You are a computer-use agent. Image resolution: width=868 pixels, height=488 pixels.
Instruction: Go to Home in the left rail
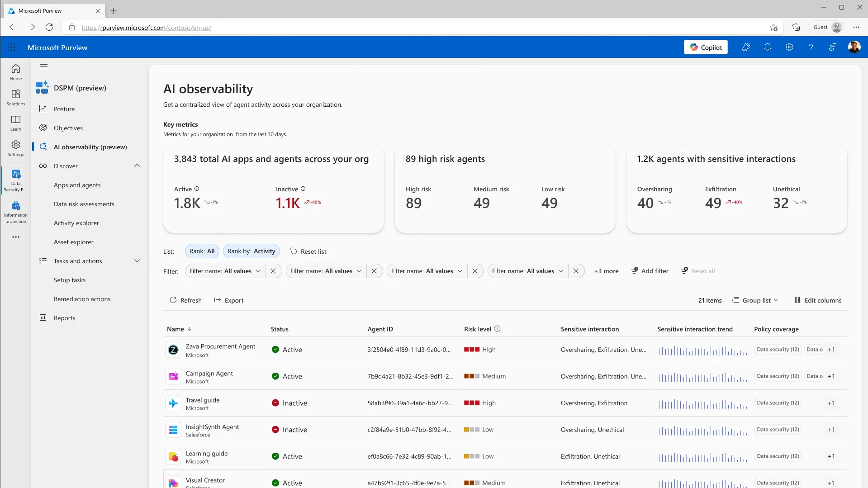pyautogui.click(x=16, y=72)
